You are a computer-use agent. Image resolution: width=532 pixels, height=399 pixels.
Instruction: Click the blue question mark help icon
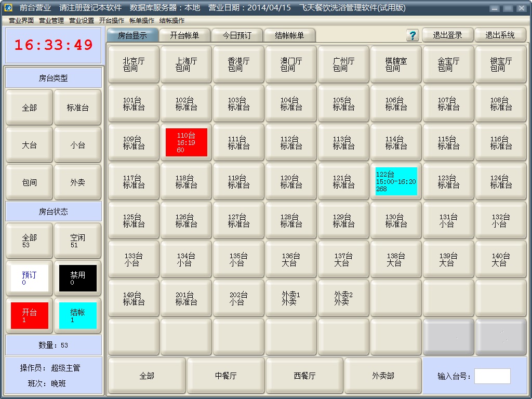(413, 35)
